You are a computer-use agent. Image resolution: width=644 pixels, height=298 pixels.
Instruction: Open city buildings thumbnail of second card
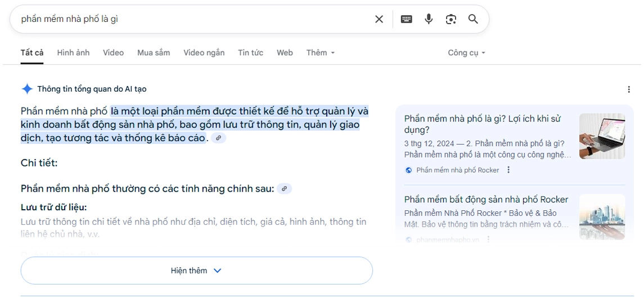tap(602, 216)
